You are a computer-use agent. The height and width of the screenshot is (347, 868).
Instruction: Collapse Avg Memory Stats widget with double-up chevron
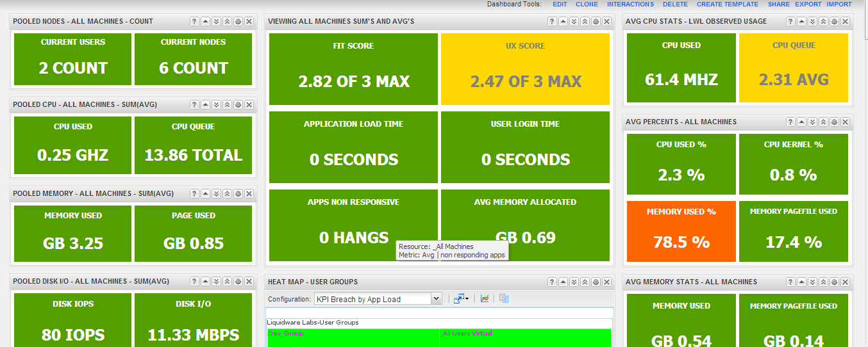(823, 282)
